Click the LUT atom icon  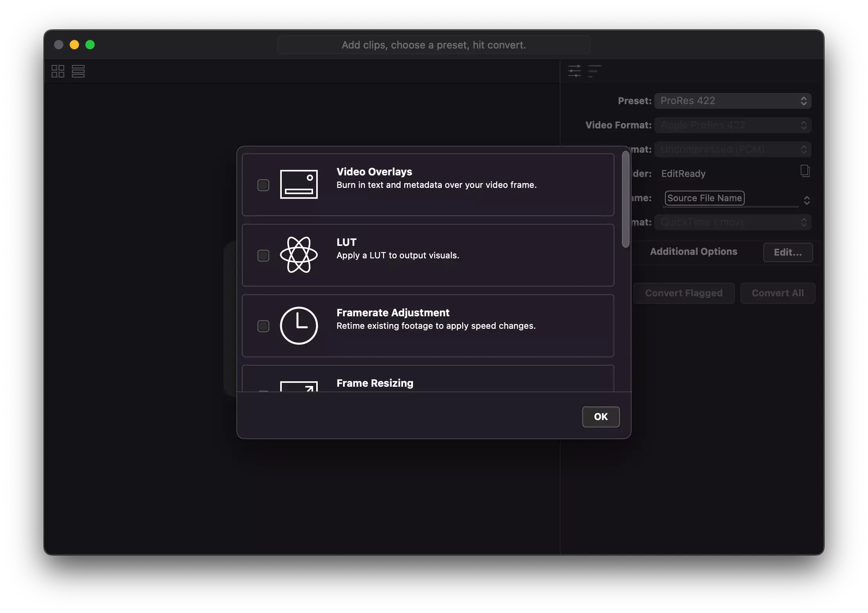click(x=299, y=255)
